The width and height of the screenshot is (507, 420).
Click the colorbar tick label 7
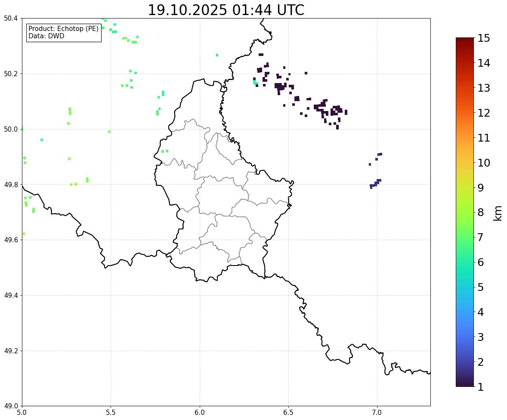(x=480, y=237)
